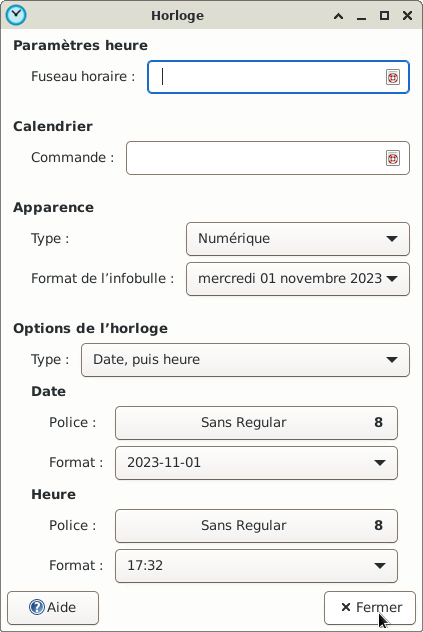Close the Horloge window
The height and width of the screenshot is (632, 423).
pos(407,16)
